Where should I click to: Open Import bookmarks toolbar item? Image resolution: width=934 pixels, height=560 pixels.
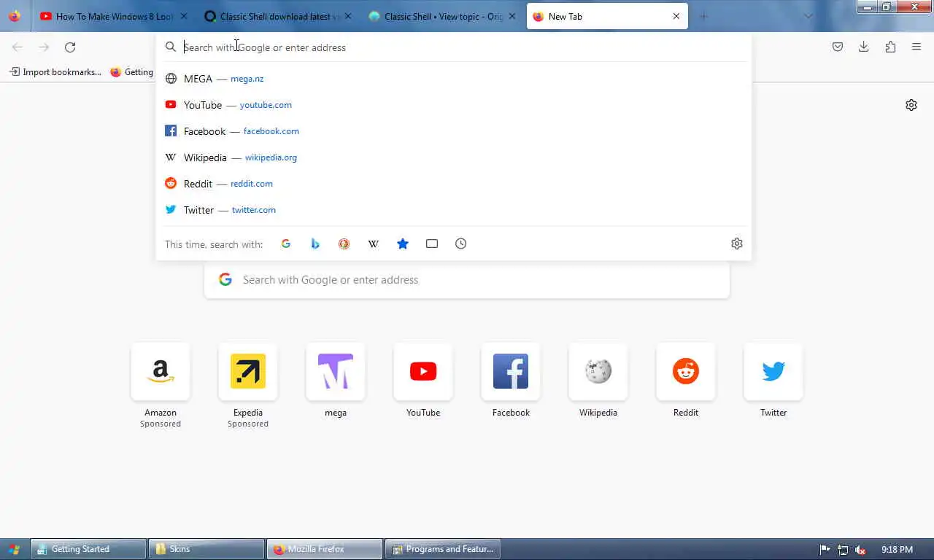(55, 72)
